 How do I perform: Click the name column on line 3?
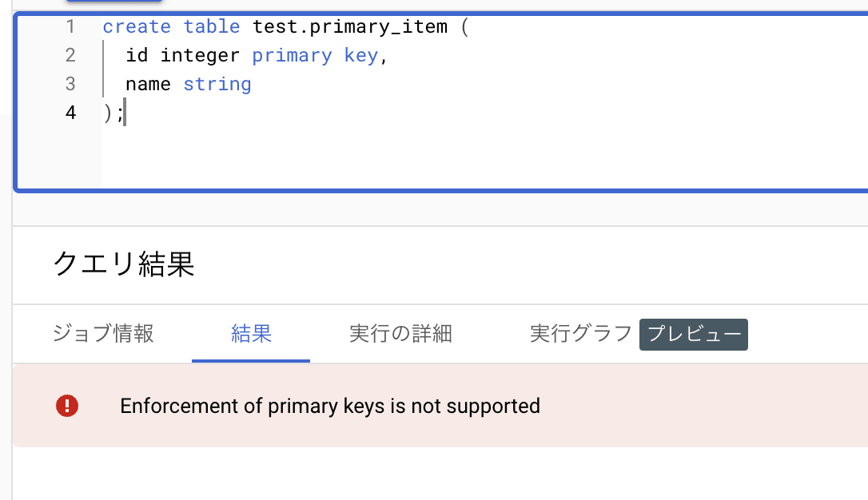(x=148, y=84)
